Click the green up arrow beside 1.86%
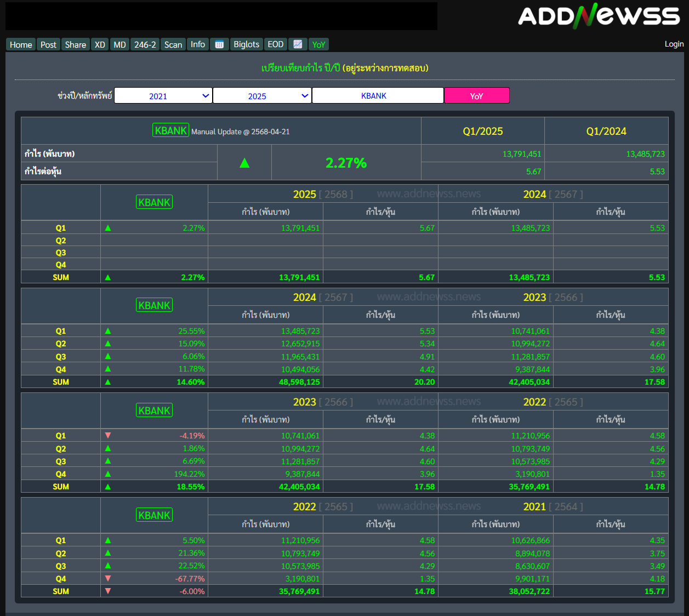689x616 pixels. [x=108, y=448]
